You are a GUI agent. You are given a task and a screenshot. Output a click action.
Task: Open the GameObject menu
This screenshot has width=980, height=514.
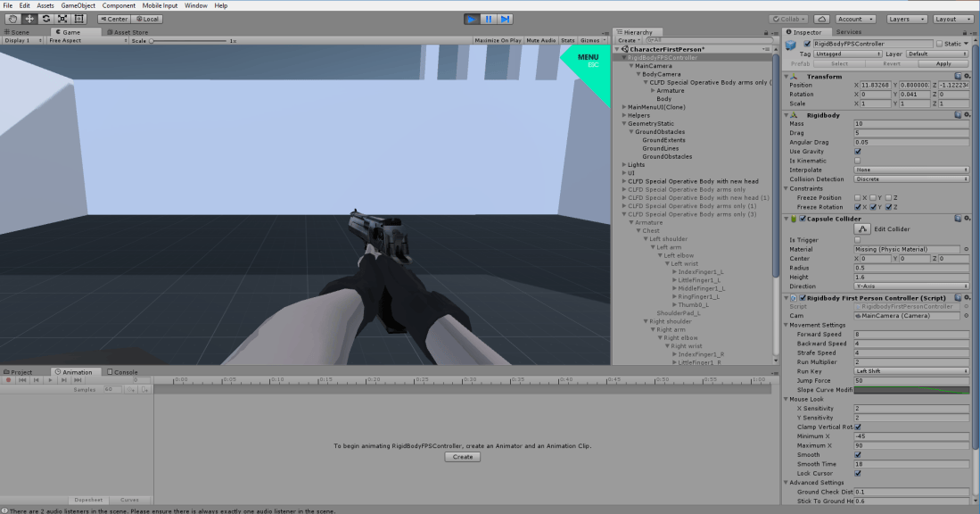pos(78,5)
